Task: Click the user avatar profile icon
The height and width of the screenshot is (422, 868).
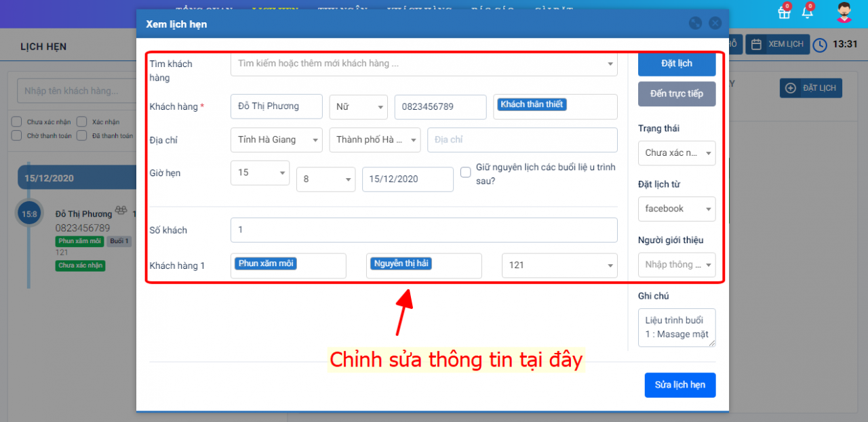Action: (x=844, y=13)
